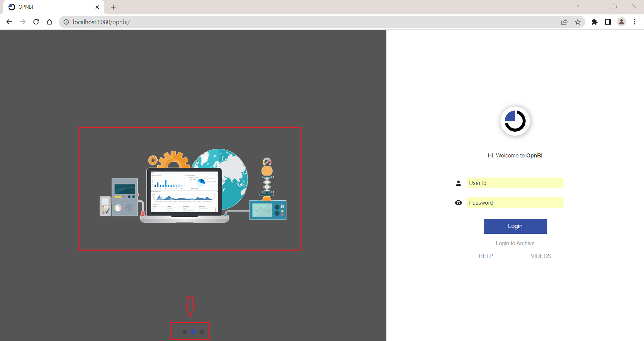Click the browser back arrow
This screenshot has height=341, width=644.
(x=9, y=22)
